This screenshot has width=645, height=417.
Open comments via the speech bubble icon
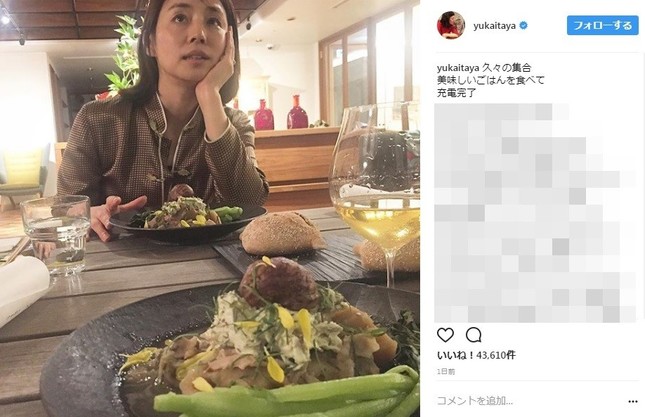coord(473,335)
